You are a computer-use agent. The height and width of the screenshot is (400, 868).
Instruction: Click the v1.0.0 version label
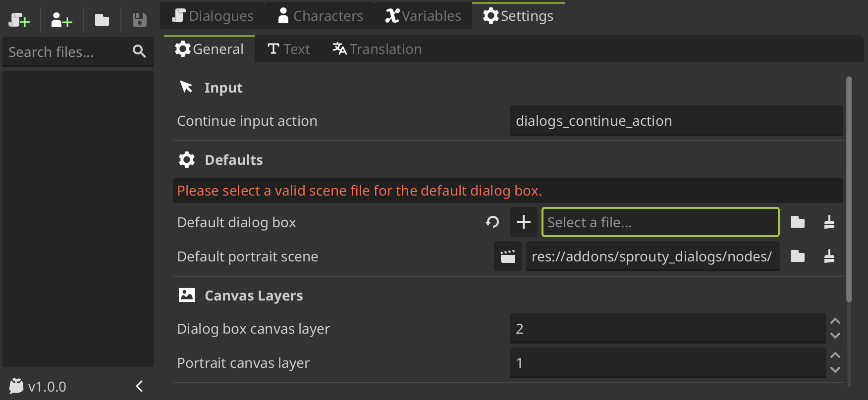pyautogui.click(x=47, y=387)
